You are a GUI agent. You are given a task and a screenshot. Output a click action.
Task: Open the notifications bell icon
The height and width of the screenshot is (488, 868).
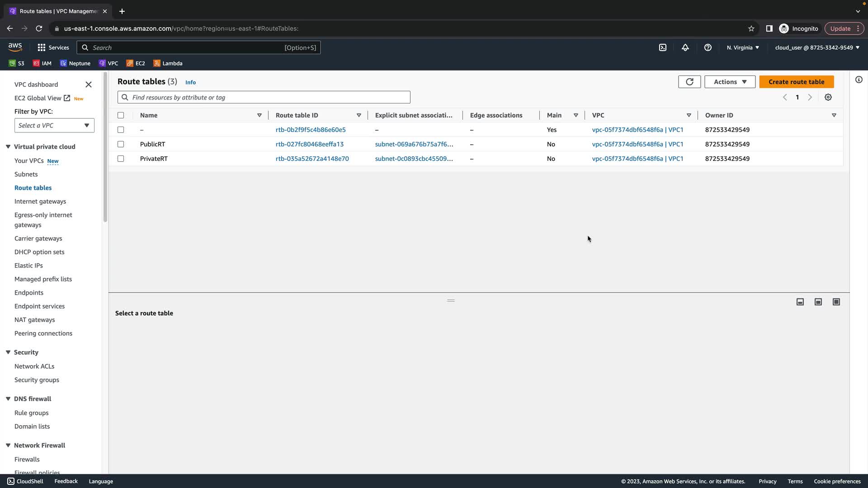(685, 47)
